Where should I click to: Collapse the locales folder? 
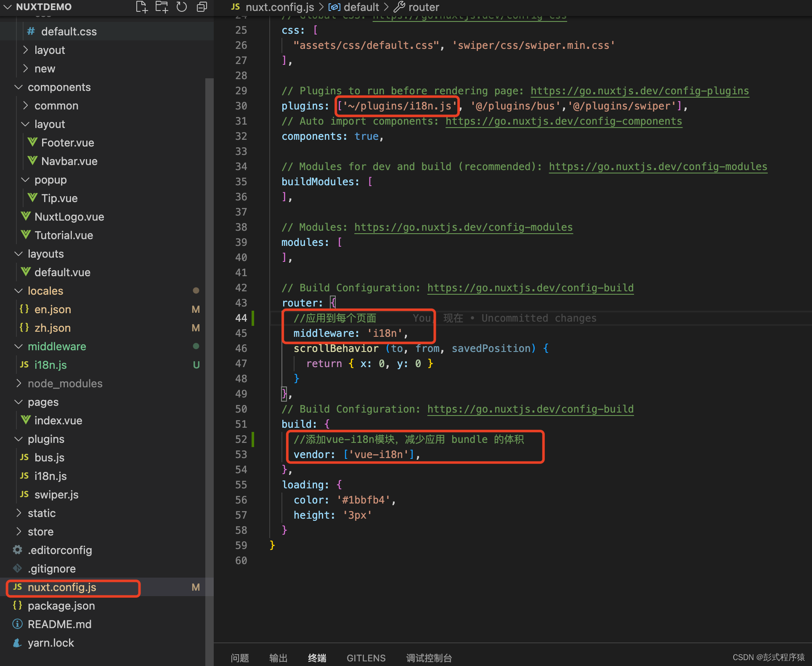[45, 291]
